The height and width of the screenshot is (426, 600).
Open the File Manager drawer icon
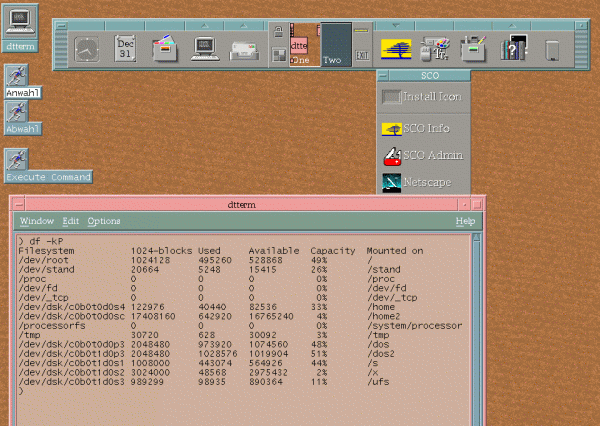click(164, 47)
